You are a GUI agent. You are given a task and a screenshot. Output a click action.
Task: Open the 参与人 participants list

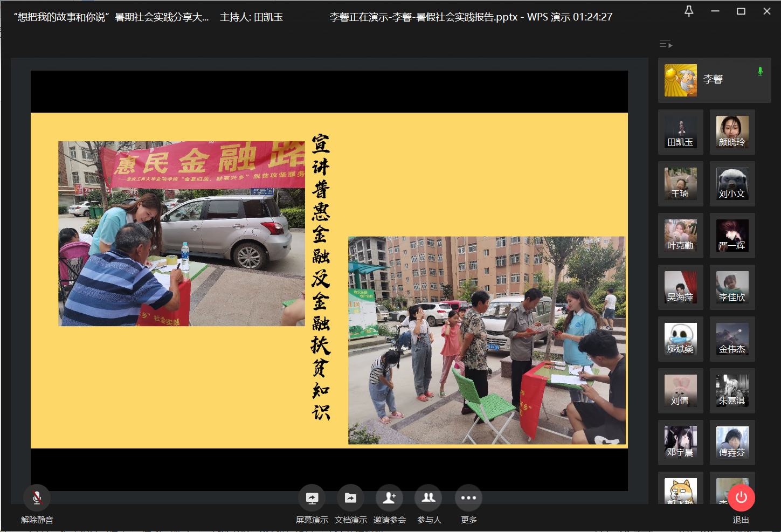(428, 498)
